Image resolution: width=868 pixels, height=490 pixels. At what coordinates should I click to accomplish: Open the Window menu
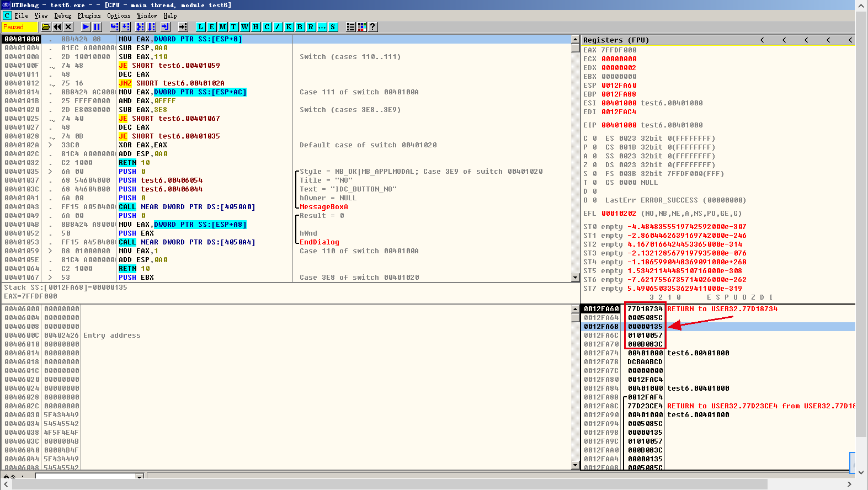[147, 15]
